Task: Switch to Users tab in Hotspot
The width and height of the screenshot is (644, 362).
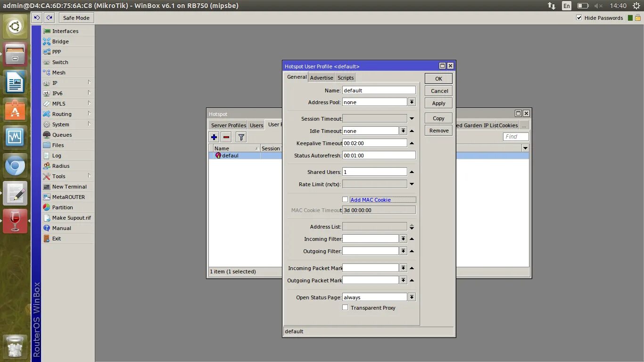Action: click(x=256, y=125)
